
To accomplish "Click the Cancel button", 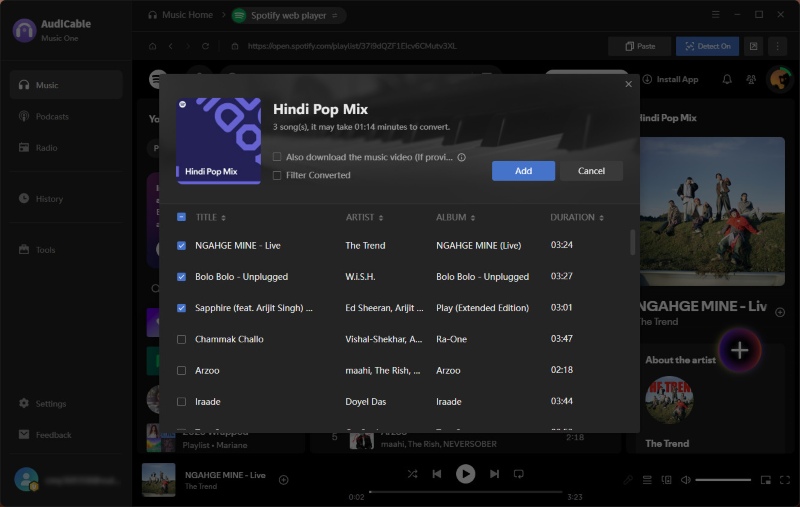I will click(591, 171).
